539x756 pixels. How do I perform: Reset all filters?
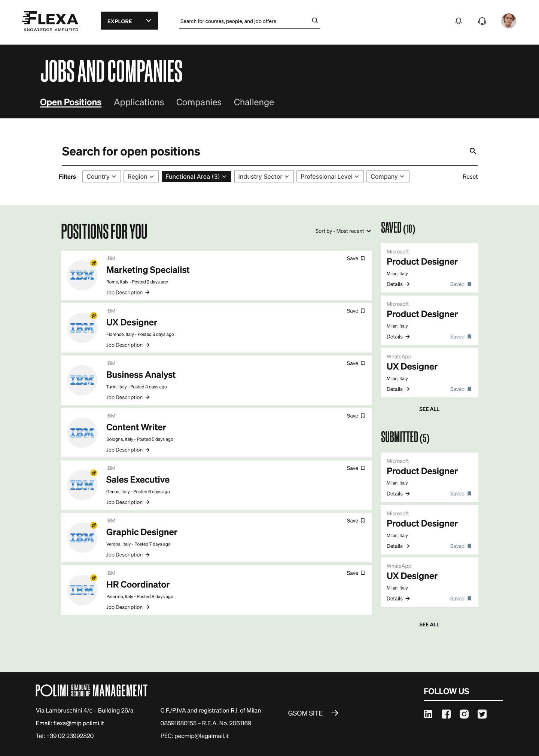pyautogui.click(x=470, y=176)
